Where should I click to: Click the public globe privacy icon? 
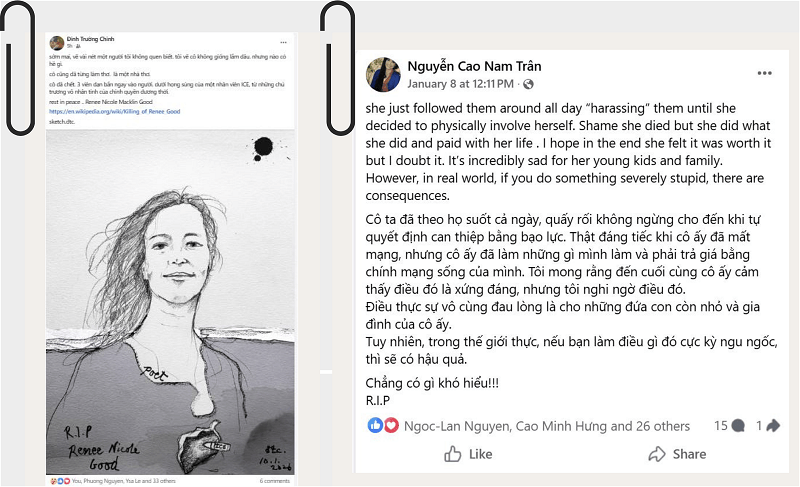(x=529, y=84)
